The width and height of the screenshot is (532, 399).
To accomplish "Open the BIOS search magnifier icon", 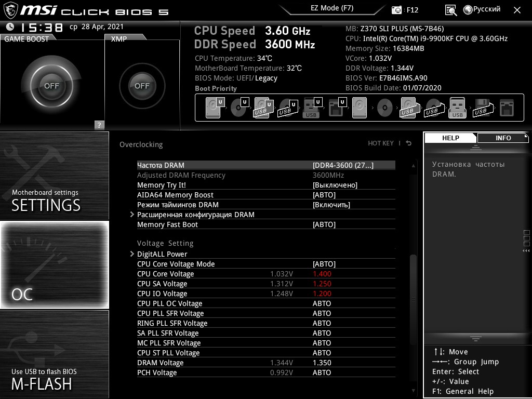I will pos(451,10).
